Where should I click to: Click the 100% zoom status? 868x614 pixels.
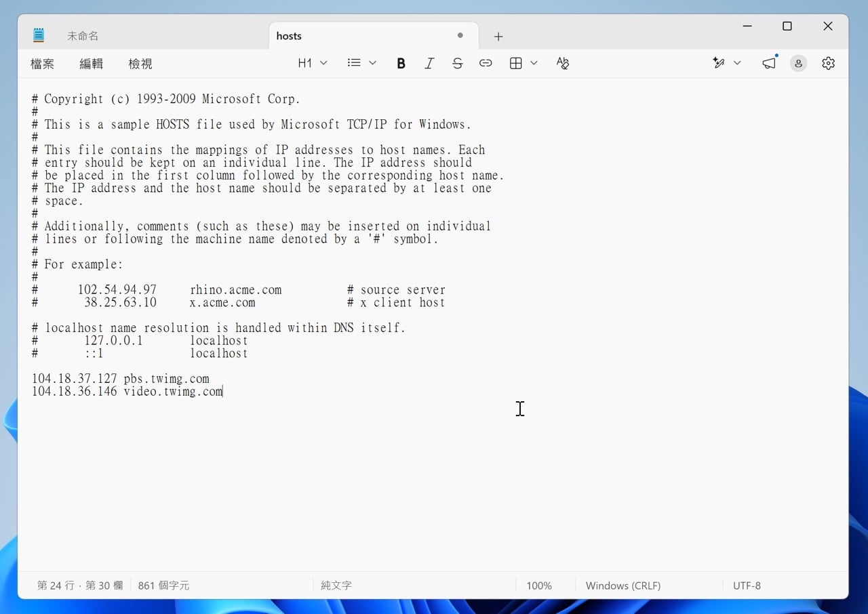[x=539, y=586]
